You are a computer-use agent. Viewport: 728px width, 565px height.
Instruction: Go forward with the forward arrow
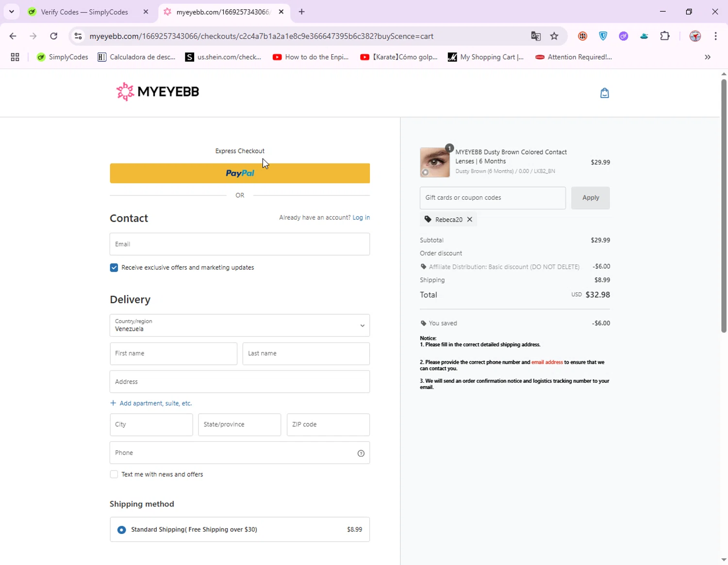[33, 36]
